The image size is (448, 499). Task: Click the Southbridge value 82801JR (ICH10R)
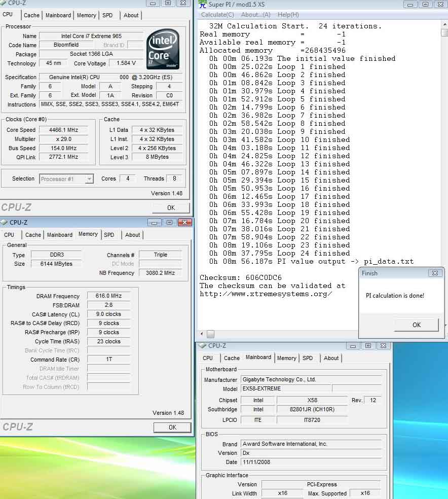pos(312,409)
